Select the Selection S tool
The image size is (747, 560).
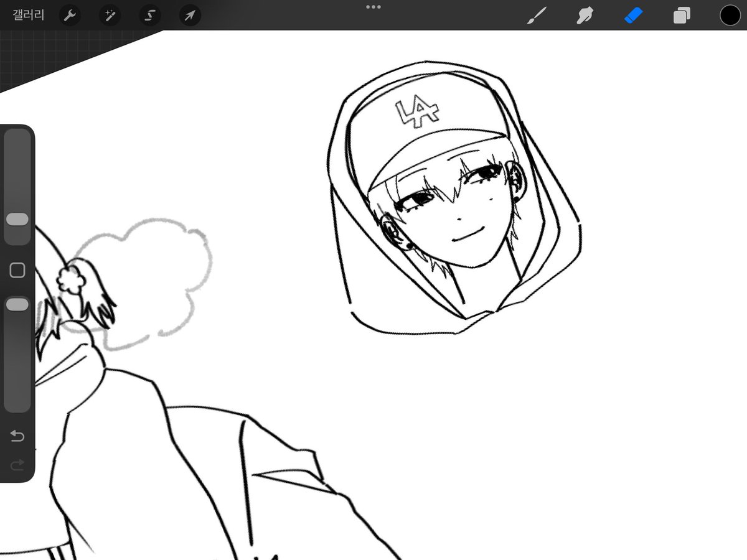pos(150,16)
